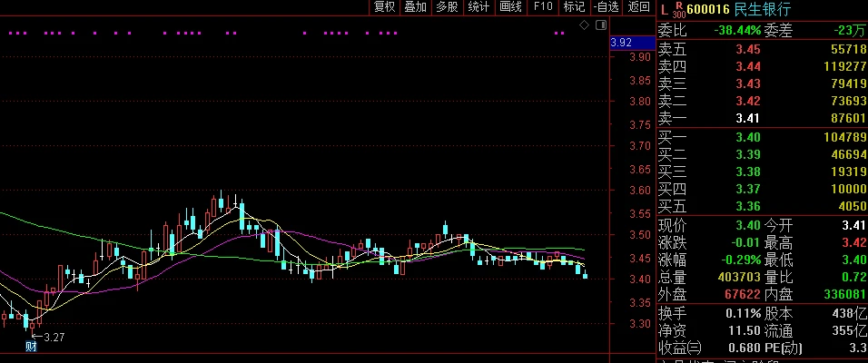The height and width of the screenshot is (363, 868).
Task: Select the 卖二 row price 3.42
Action: pyautogui.click(x=748, y=101)
